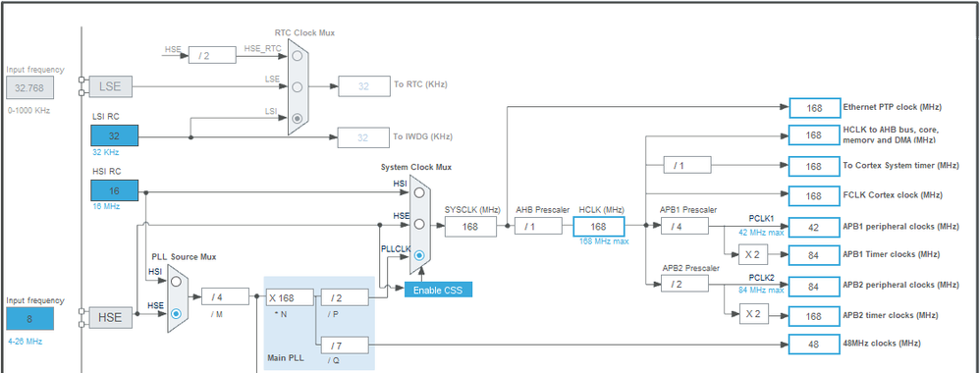
Task: Click To Cortex System timer 168 value
Action: tap(814, 166)
